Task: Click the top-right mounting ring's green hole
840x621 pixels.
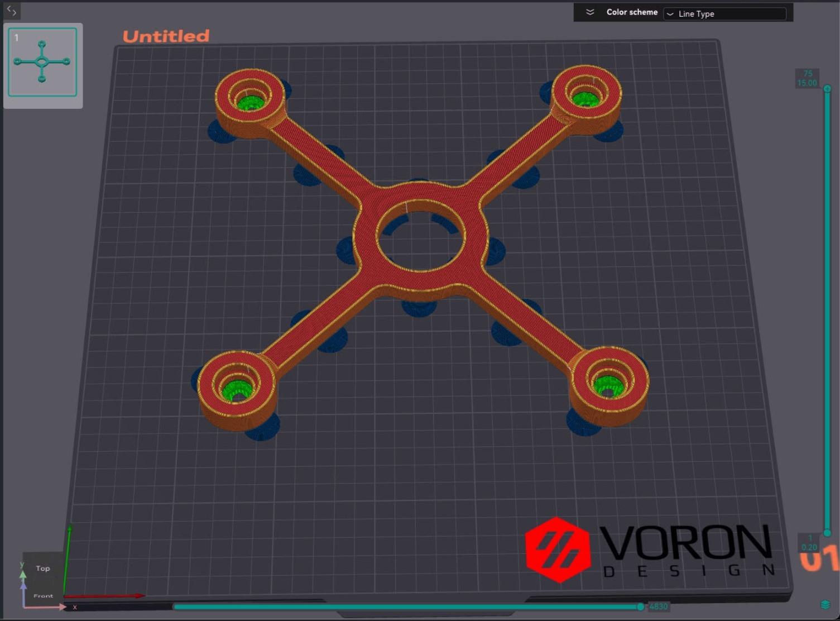Action: 584,99
